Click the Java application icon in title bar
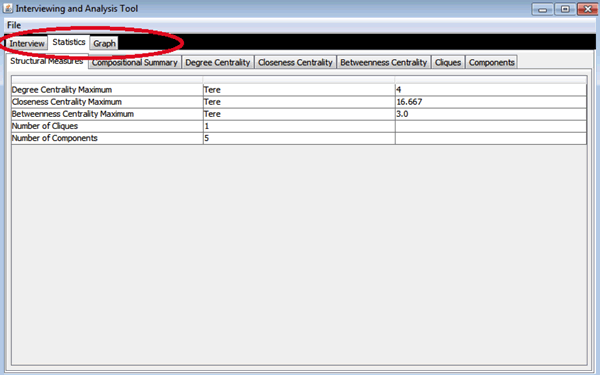600x375 pixels. (x=8, y=8)
